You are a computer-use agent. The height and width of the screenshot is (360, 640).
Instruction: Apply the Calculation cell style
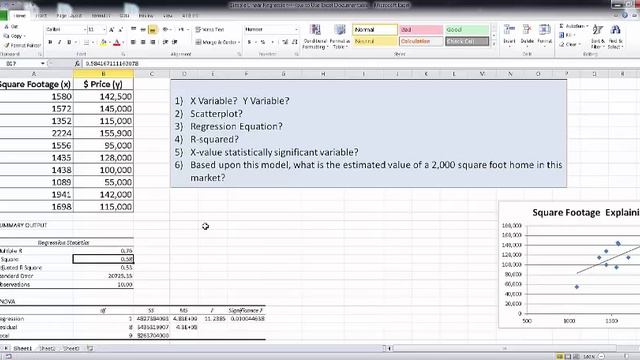pos(421,41)
